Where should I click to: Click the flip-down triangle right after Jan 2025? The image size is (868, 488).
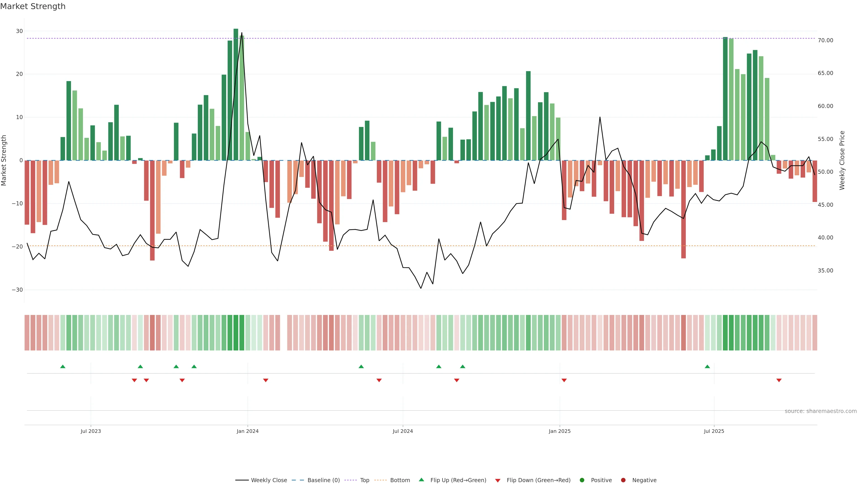[x=564, y=380]
